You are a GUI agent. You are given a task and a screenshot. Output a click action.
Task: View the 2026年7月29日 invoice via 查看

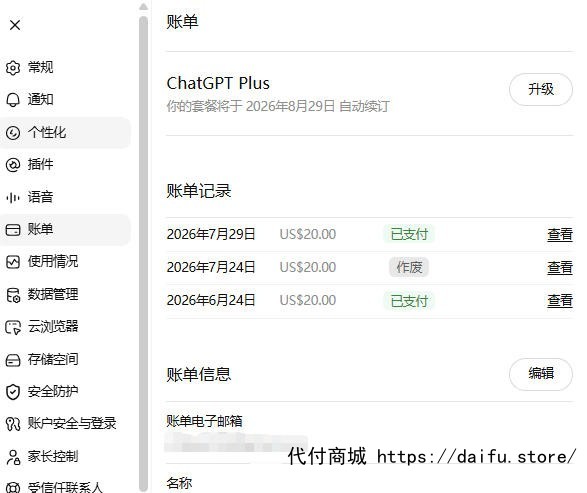560,235
